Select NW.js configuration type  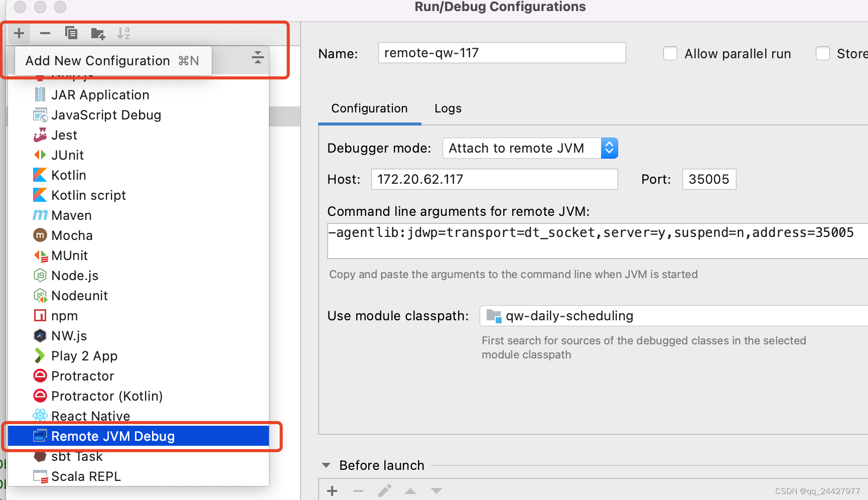pyautogui.click(x=138, y=336)
